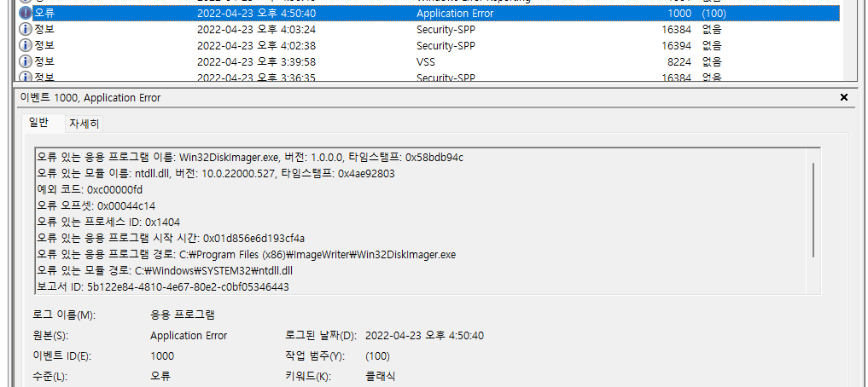Click the fault offset 0x00044c14 line
868x387 pixels.
[x=96, y=205]
